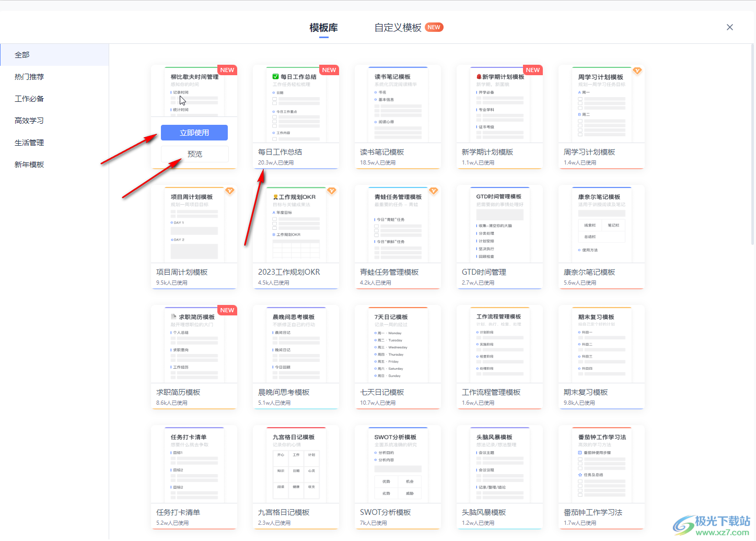
Task: Open 周学习计划模板 thumbnail
Action: pos(601,104)
